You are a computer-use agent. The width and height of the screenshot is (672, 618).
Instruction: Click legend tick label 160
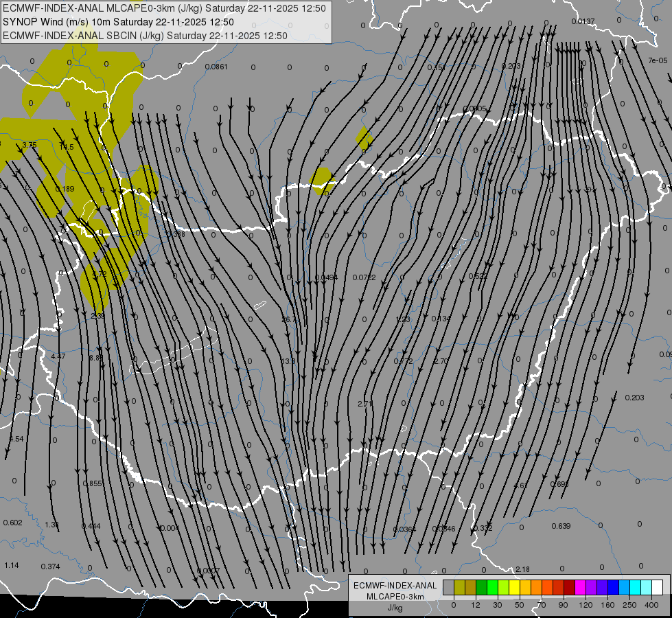click(x=607, y=605)
